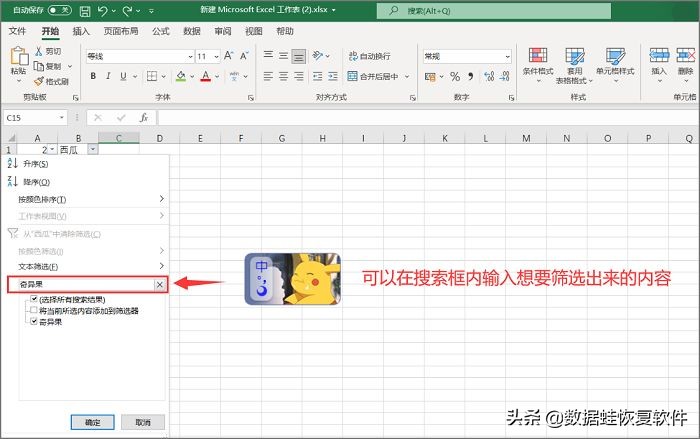700x439 pixels.
Task: Expand Text Filters (文本筛选) submenu
Action: click(162, 266)
